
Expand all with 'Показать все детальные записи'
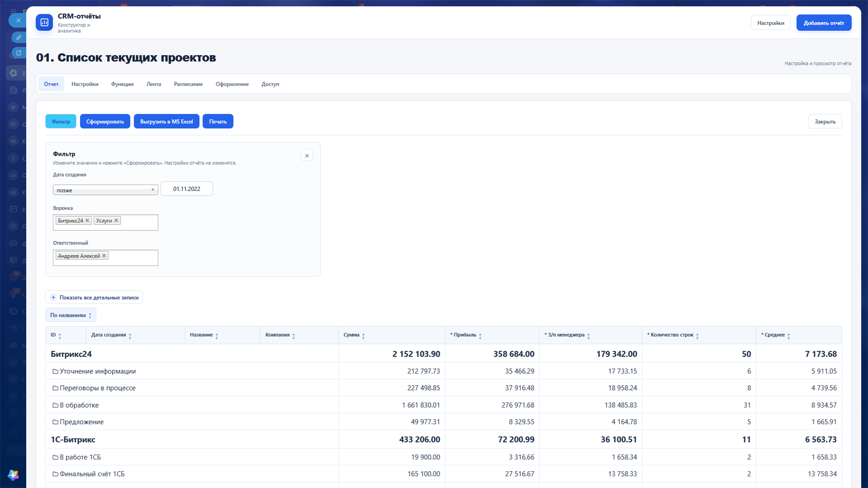point(94,297)
